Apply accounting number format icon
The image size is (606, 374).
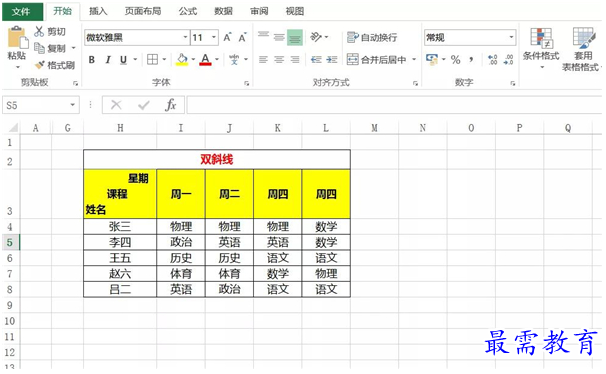tap(432, 59)
